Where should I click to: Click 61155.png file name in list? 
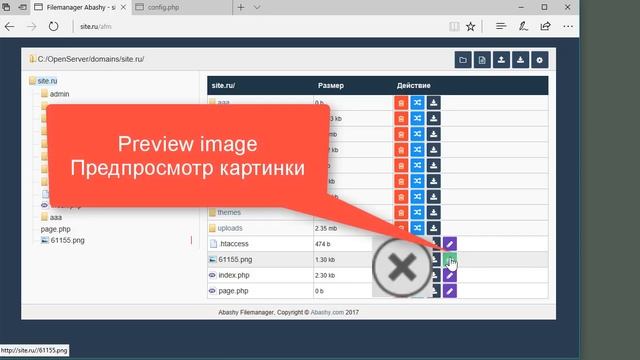tap(235, 260)
